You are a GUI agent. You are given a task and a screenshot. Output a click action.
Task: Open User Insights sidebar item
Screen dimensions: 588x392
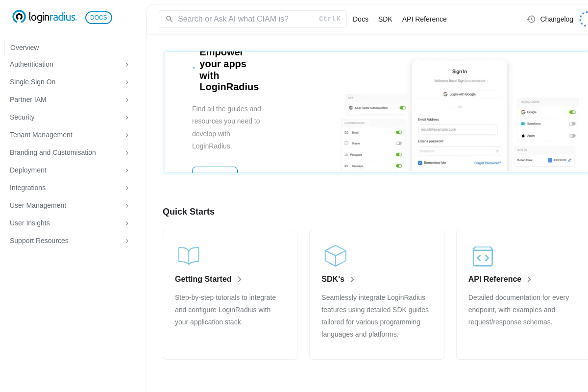tap(30, 223)
